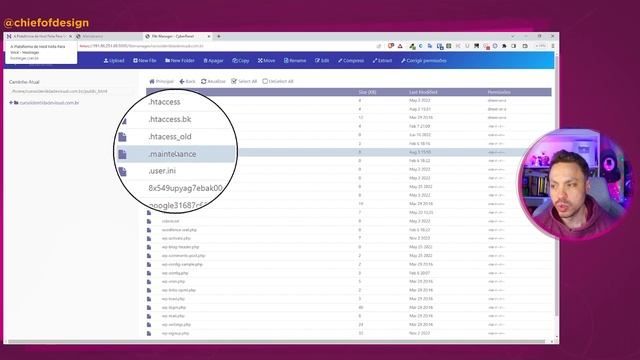640x360 pixels.
Task: Select the wp-config-sample.php file
Action: pyautogui.click(x=182, y=264)
